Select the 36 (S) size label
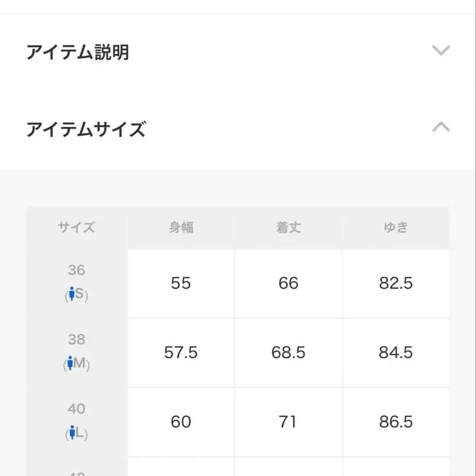 click(76, 283)
